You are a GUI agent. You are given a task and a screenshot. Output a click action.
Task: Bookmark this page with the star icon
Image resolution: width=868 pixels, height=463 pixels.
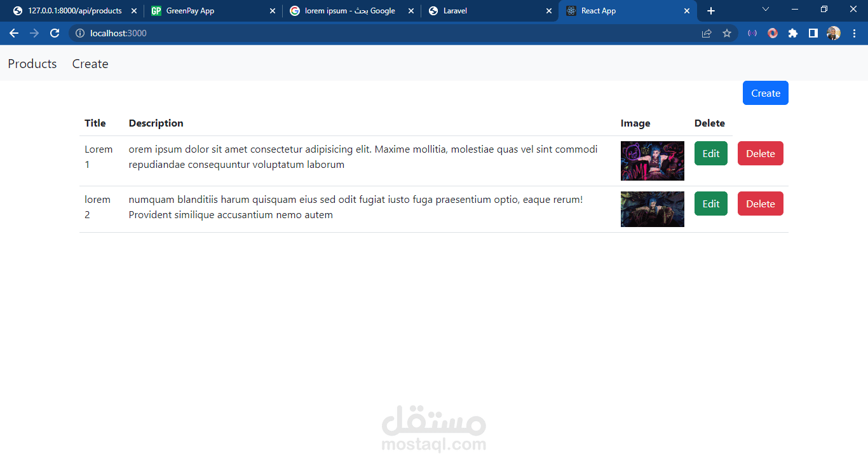(727, 33)
